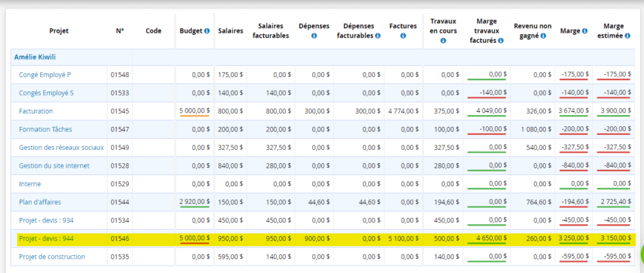
Task: Open the Facturation project link
Action: tap(36, 111)
